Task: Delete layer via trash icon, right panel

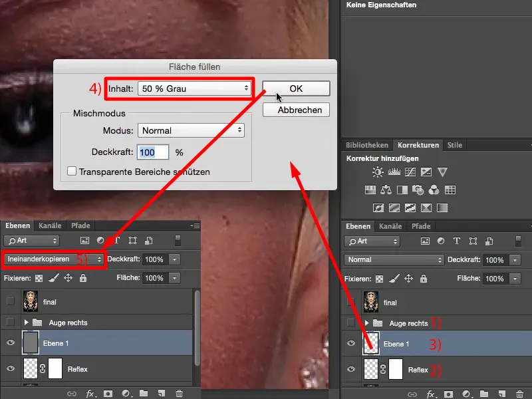Action: 519,394
